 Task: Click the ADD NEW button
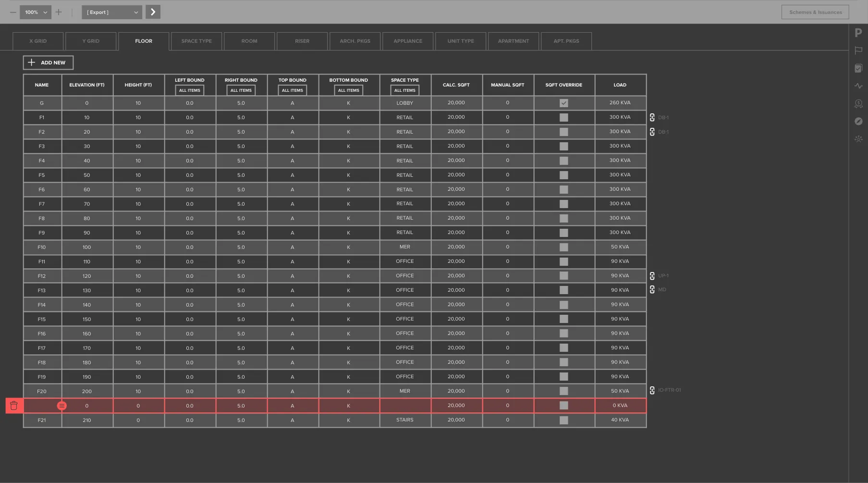click(x=48, y=62)
